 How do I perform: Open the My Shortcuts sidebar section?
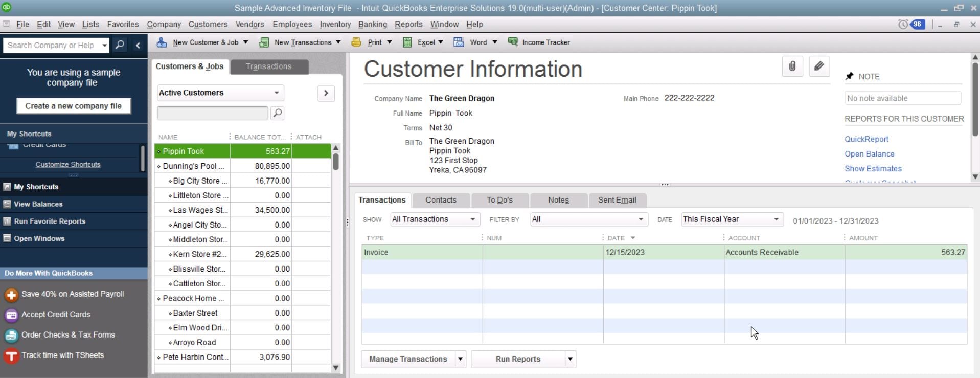tap(74, 187)
